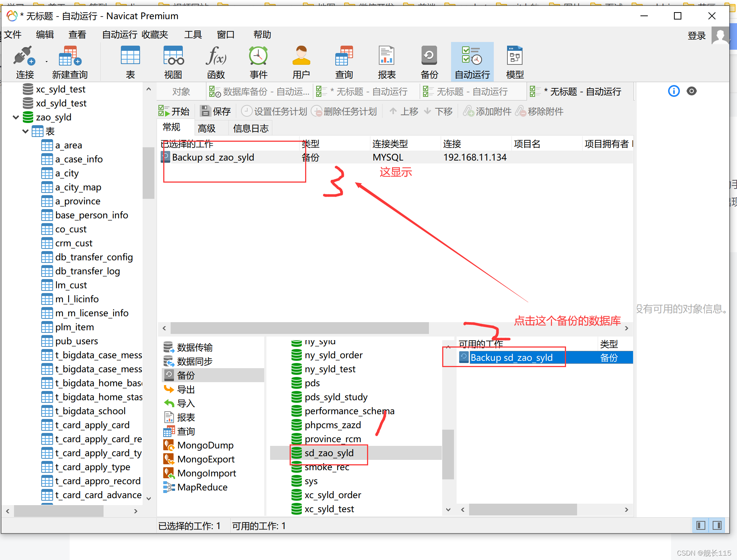The height and width of the screenshot is (560, 737).
Task: Open the Table (表) toolbar icon
Action: 130,63
